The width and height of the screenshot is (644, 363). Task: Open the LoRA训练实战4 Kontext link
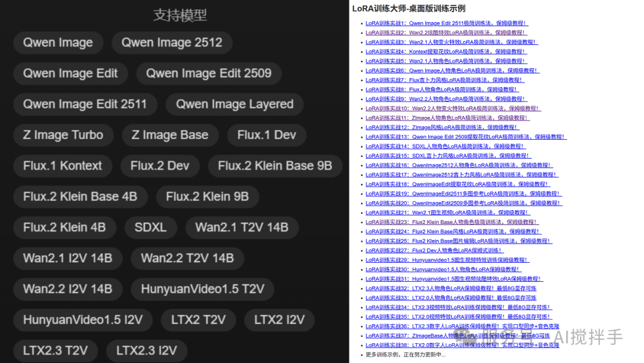(x=447, y=52)
